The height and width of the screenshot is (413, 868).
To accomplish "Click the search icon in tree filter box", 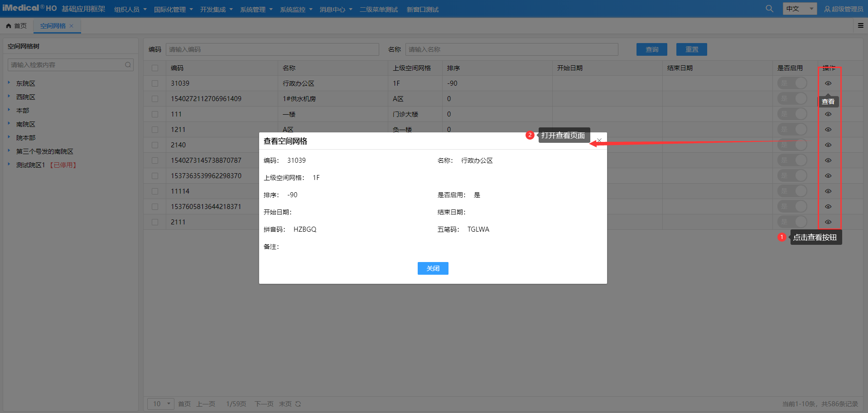I will click(128, 65).
